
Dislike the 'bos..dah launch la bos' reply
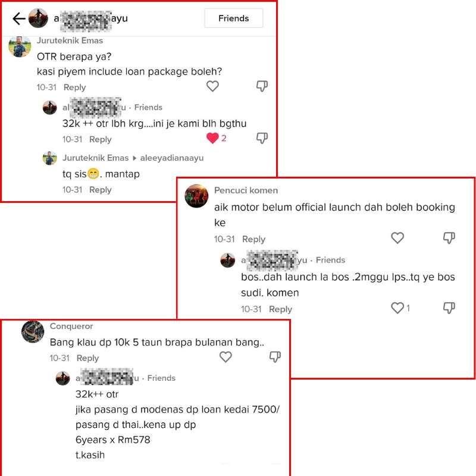tap(449, 308)
